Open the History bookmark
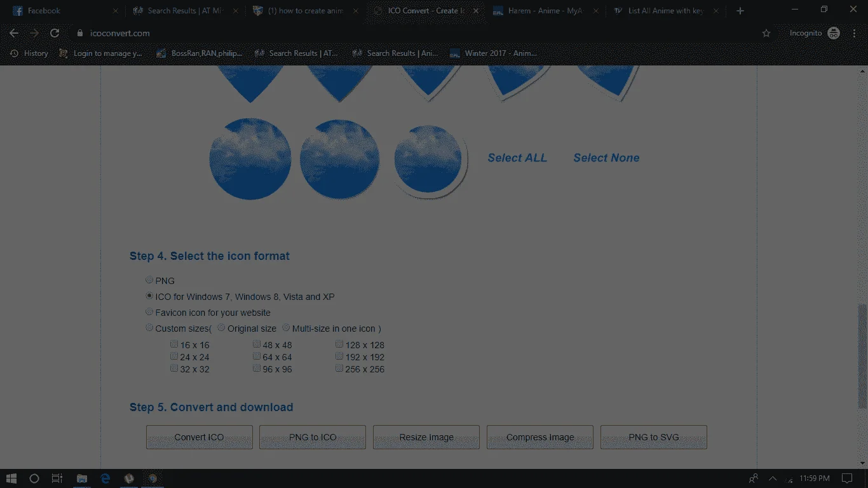868x488 pixels. coord(29,53)
